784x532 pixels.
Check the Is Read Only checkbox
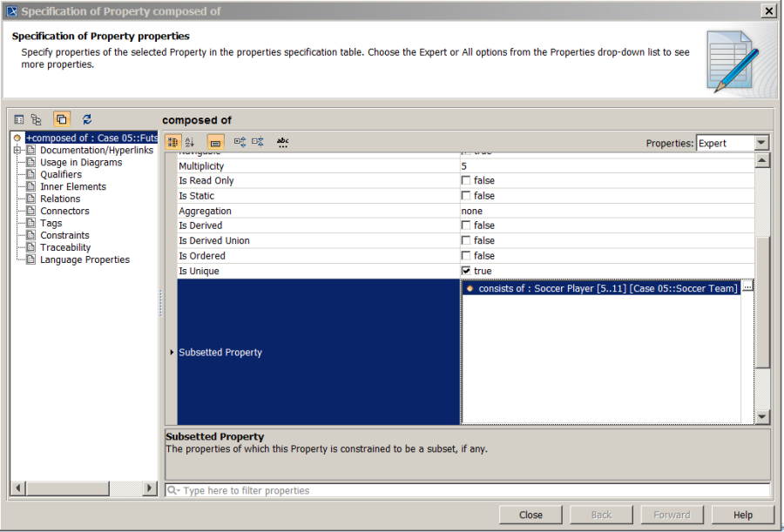pos(468,180)
